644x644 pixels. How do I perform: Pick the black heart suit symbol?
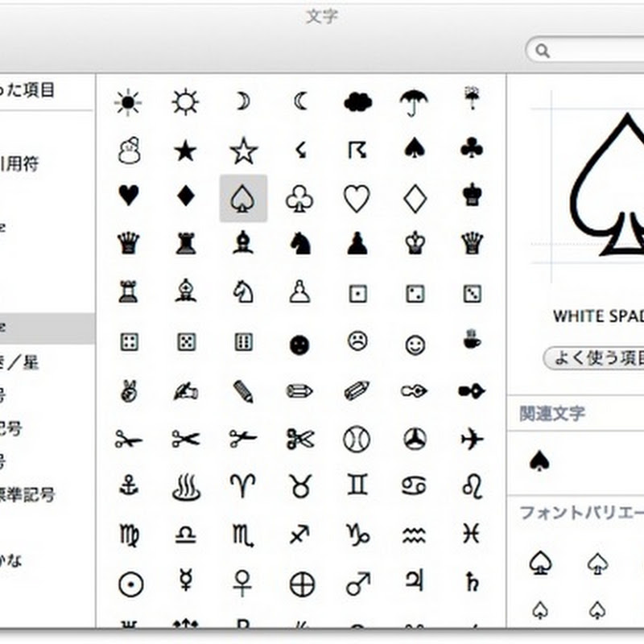(129, 195)
